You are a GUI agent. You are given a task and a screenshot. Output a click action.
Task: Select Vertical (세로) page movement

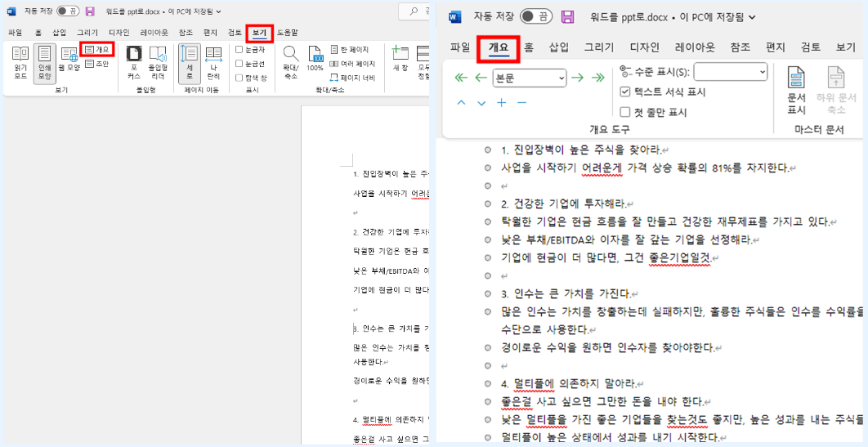click(x=190, y=63)
